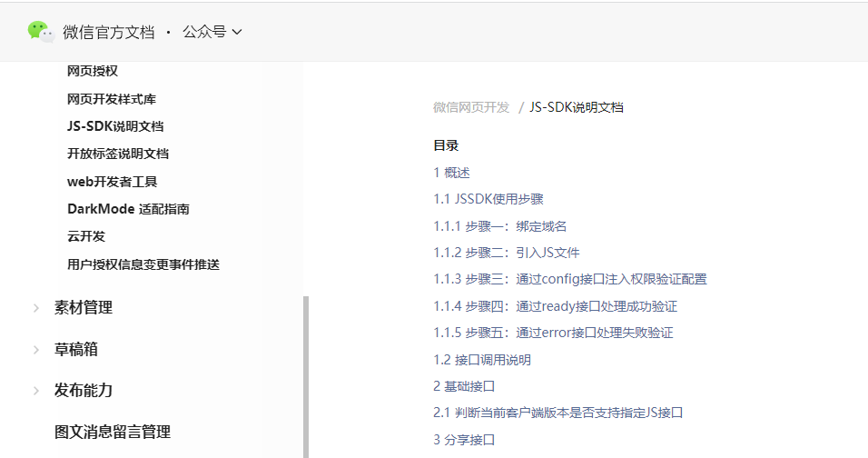868x458 pixels.
Task: Open 用户授权信息变更事件推送 in the sidebar
Action: pos(143,264)
